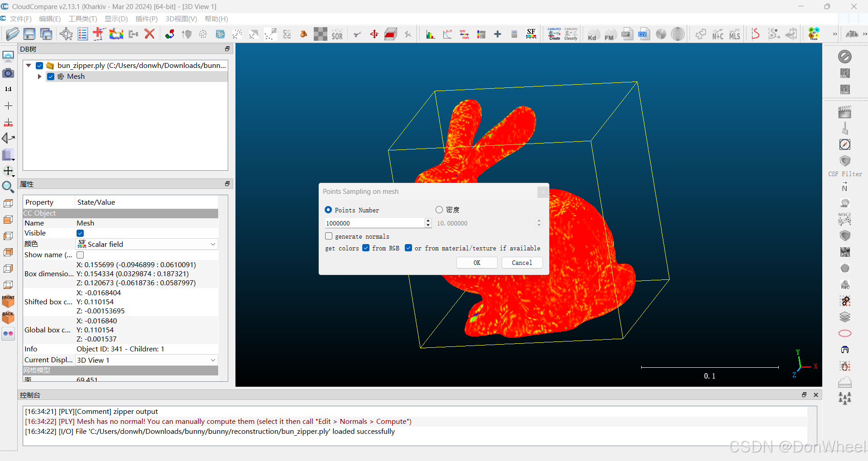868x461 pixels.
Task: Open the 颜色 Scalar field dropdown
Action: click(147, 244)
